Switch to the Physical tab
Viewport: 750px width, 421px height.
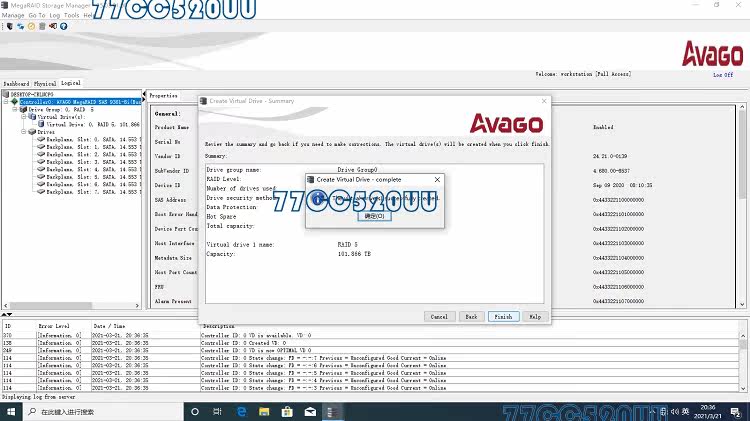coord(45,84)
